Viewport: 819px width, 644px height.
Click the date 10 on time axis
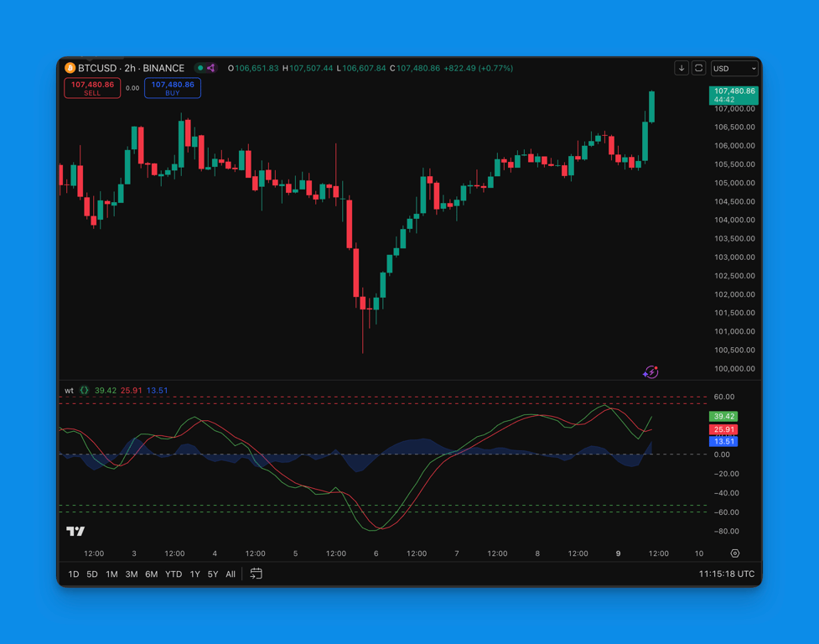(x=699, y=553)
